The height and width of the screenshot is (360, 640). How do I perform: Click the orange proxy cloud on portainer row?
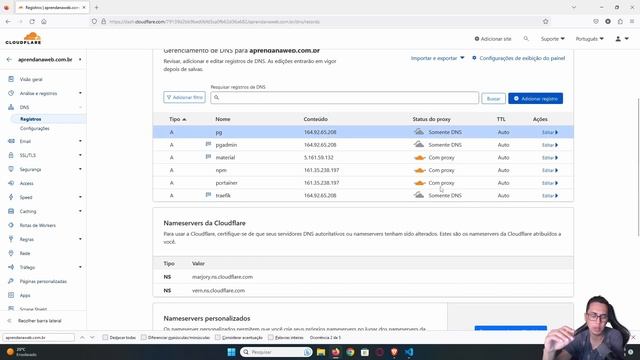420,183
